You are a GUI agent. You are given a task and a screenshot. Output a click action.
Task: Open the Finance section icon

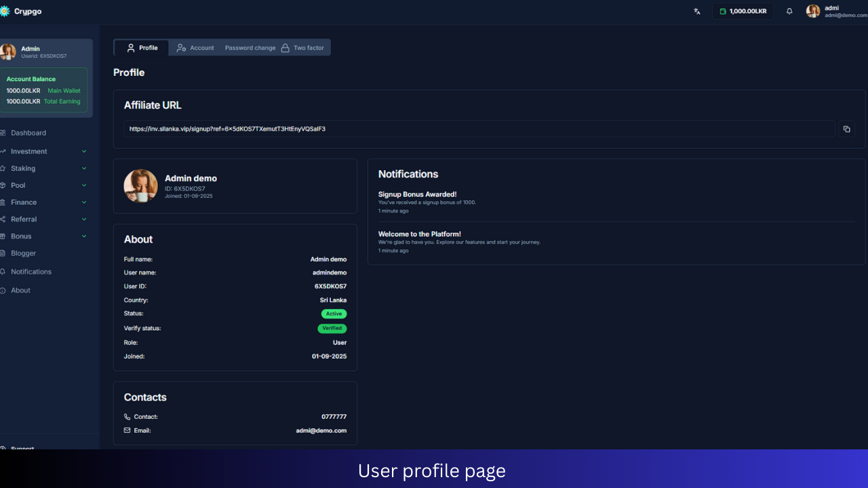(5, 202)
